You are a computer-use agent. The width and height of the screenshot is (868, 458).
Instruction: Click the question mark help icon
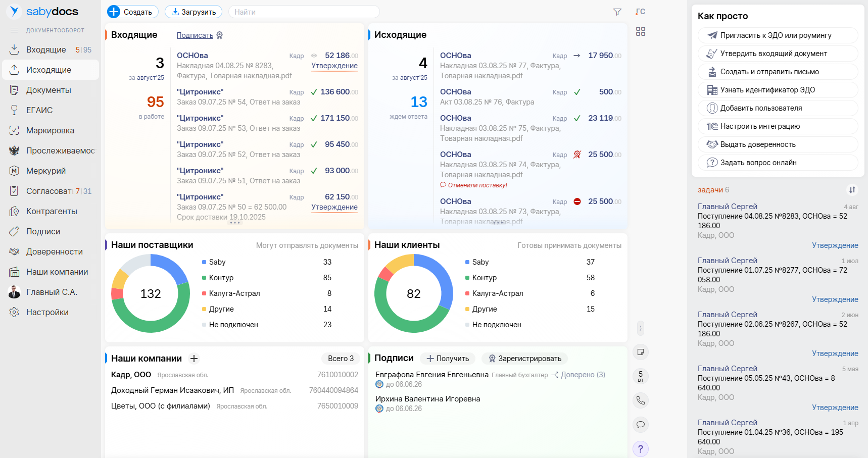tap(640, 449)
